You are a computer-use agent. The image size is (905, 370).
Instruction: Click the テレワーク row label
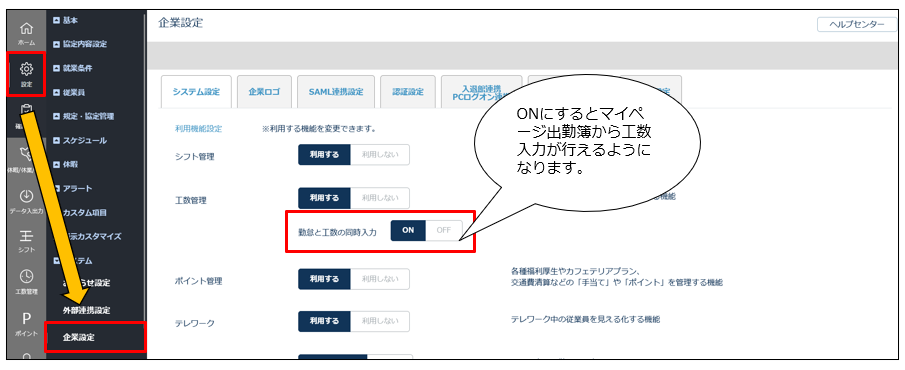pyautogui.click(x=195, y=324)
